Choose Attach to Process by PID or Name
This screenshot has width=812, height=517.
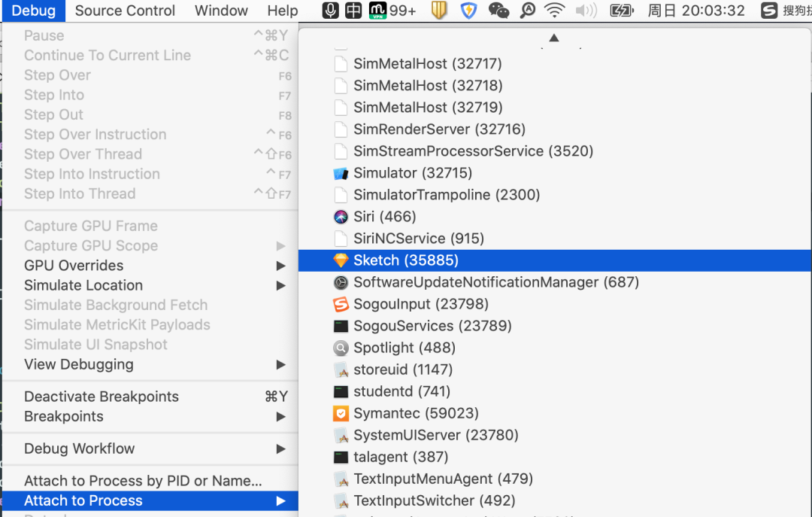click(150, 481)
